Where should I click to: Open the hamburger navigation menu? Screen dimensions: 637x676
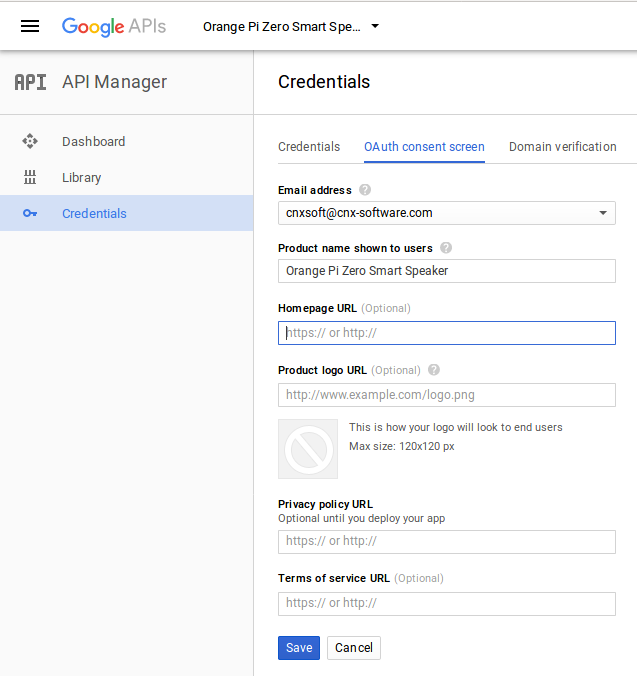(x=30, y=26)
